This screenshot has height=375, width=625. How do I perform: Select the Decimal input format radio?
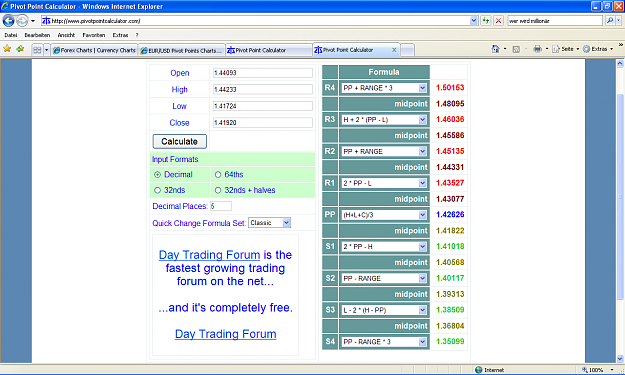tap(157, 175)
